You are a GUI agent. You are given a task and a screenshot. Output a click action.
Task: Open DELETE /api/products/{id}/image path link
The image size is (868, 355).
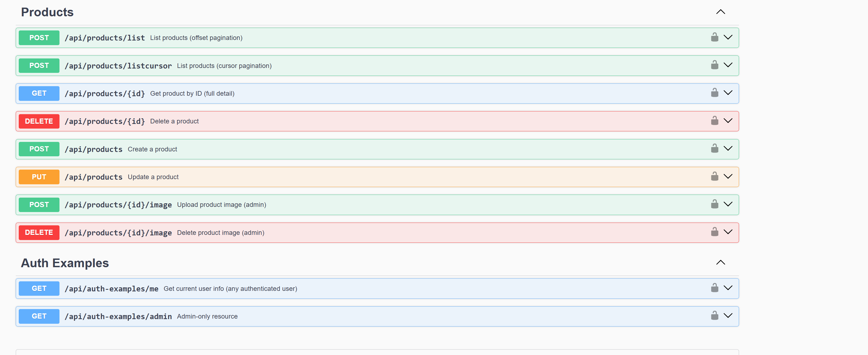point(118,233)
